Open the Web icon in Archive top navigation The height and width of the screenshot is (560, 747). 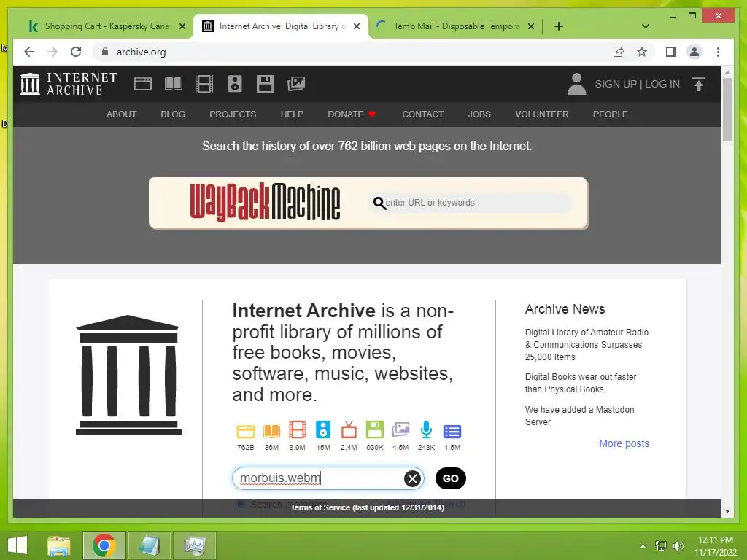142,84
